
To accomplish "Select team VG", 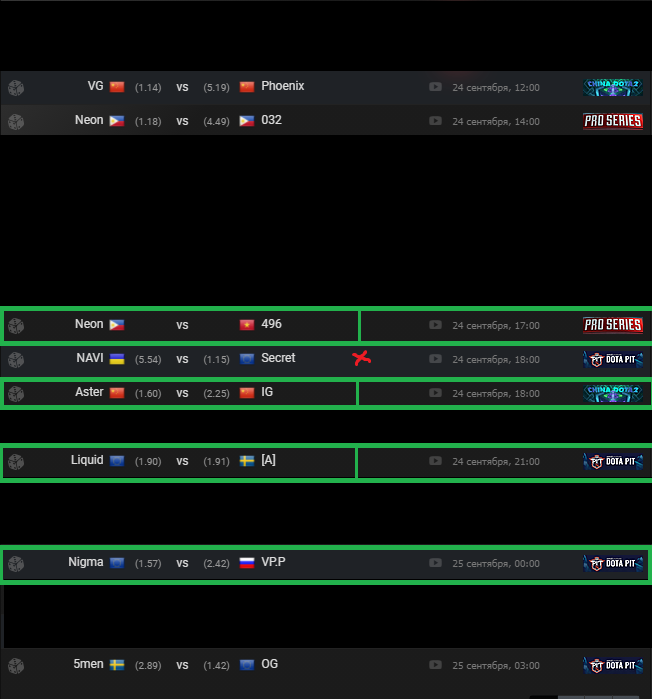I will (x=95, y=86).
